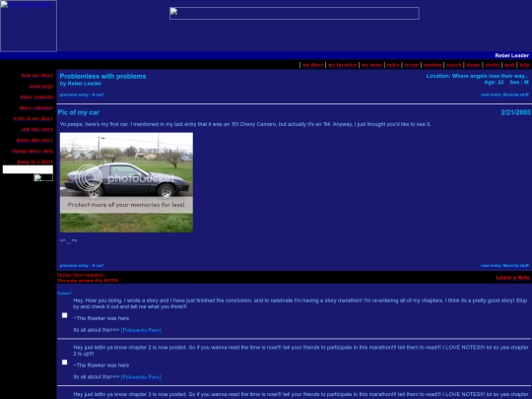Image resolution: width=532 pixels, height=399 pixels.
Task: Click lock my diary in sidebar
Action: pyautogui.click(x=37, y=75)
